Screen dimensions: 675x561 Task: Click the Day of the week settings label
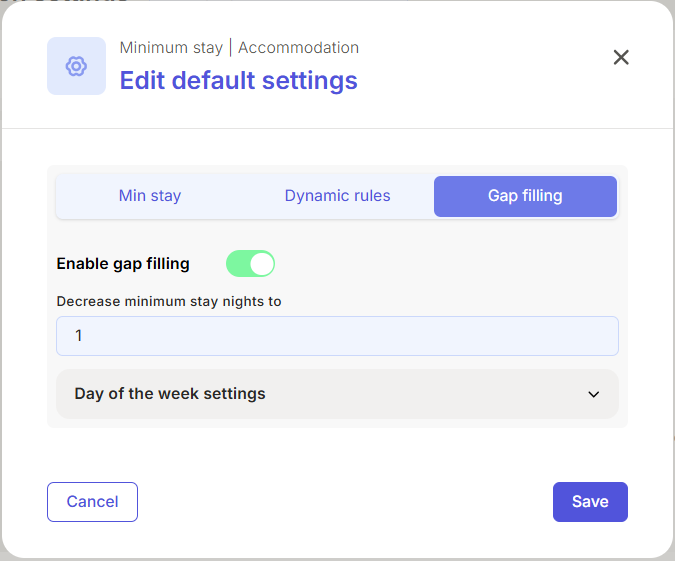point(170,394)
